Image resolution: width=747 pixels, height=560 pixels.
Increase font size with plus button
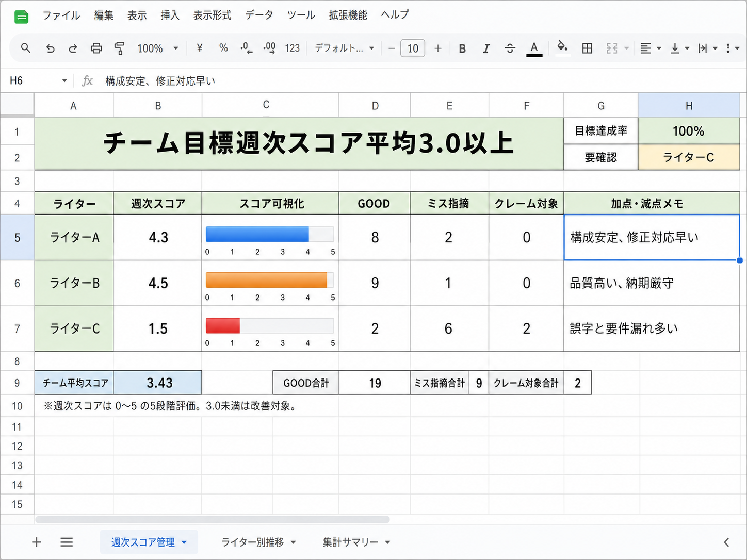(x=437, y=48)
